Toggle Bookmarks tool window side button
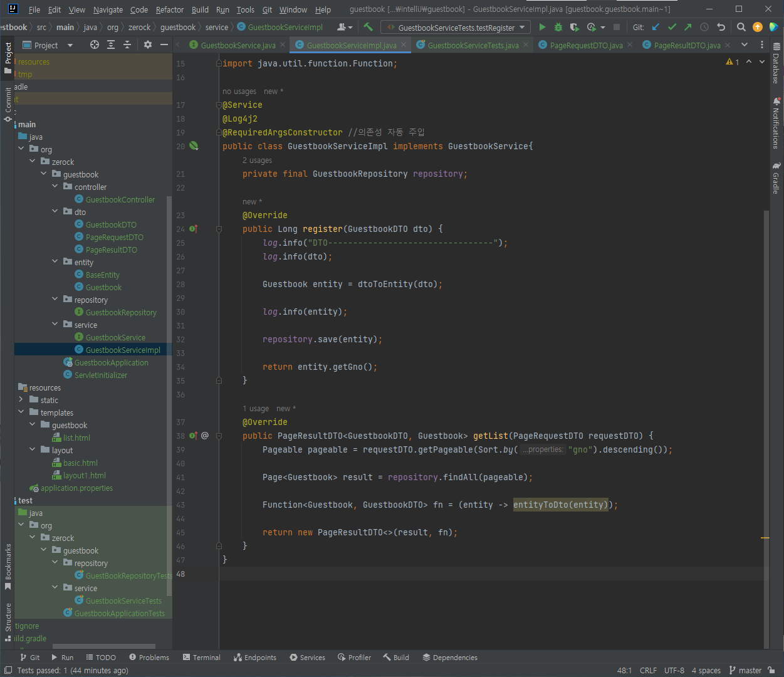 pos(8,567)
